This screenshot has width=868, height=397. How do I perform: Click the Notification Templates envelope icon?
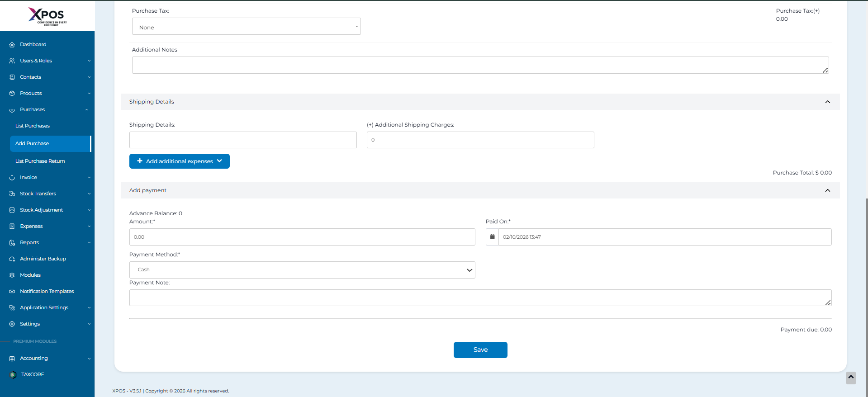point(12,292)
